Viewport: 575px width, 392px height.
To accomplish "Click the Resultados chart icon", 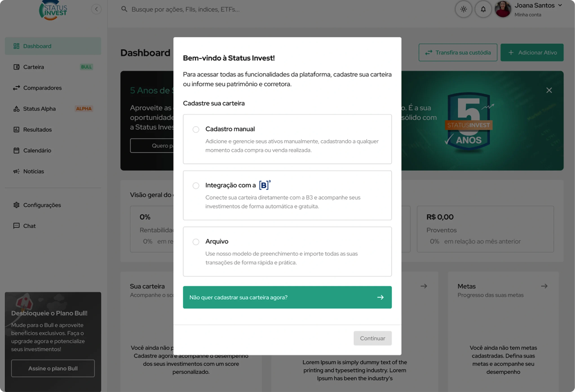I will pyautogui.click(x=16, y=129).
